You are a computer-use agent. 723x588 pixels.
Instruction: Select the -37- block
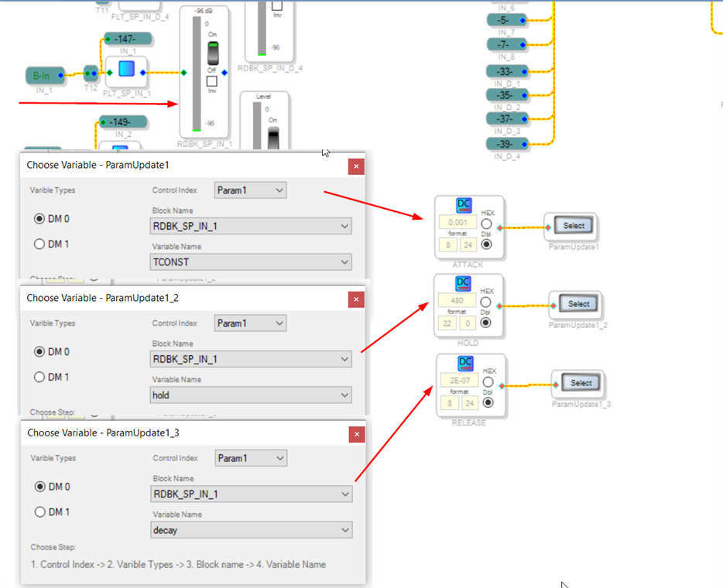[x=507, y=119]
